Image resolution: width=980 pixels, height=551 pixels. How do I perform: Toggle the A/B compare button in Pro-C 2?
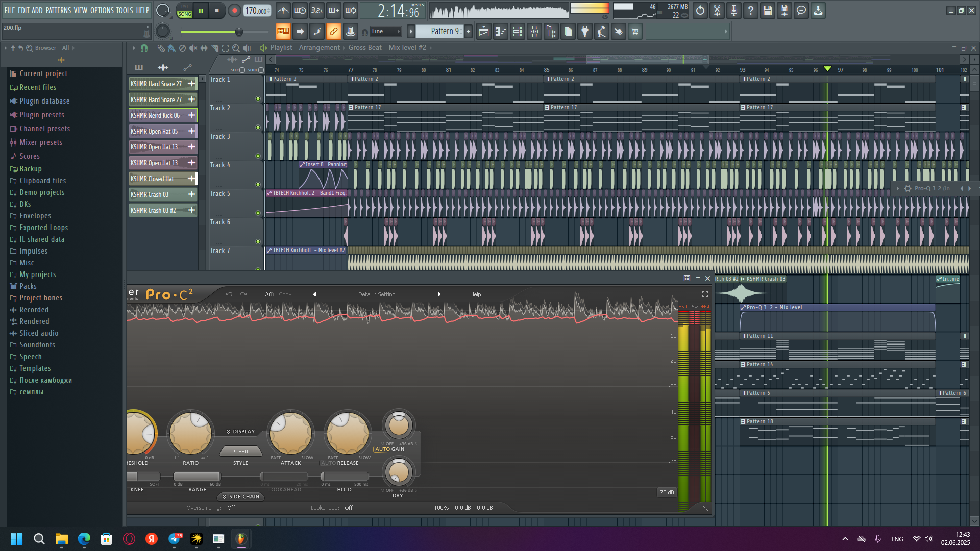269,294
